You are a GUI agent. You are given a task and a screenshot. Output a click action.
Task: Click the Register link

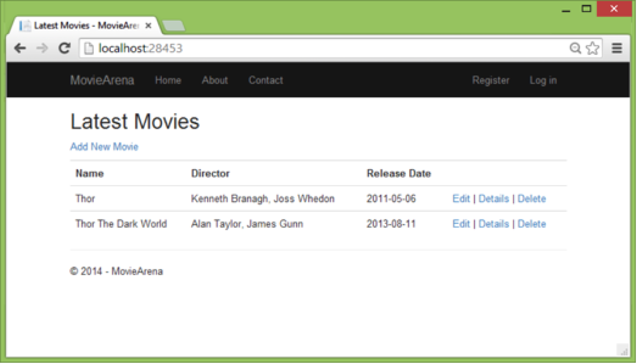pos(491,80)
